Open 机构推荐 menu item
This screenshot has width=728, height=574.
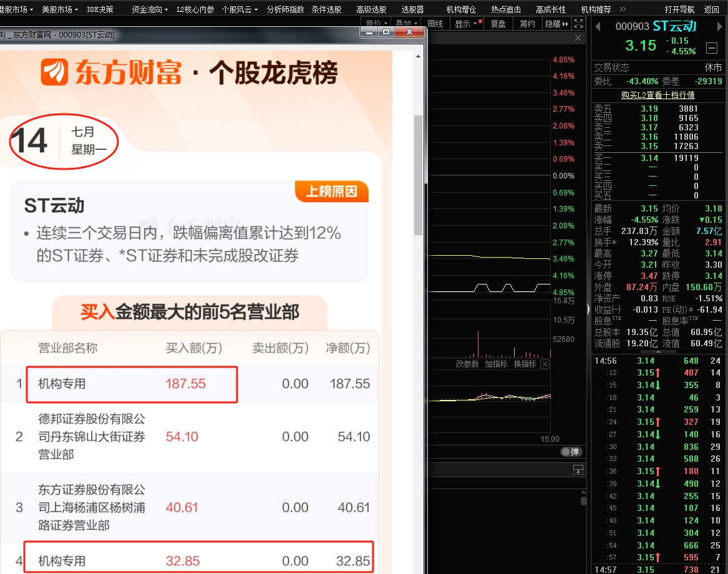(596, 9)
